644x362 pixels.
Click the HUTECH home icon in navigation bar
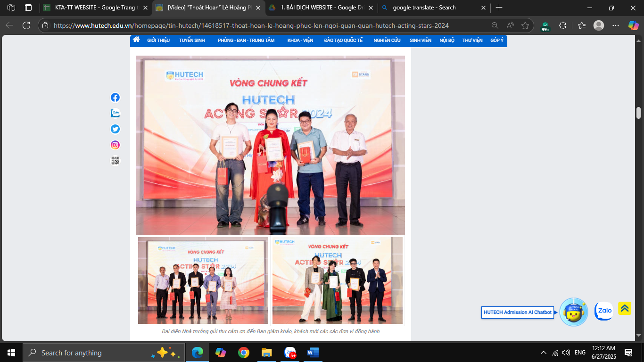136,40
